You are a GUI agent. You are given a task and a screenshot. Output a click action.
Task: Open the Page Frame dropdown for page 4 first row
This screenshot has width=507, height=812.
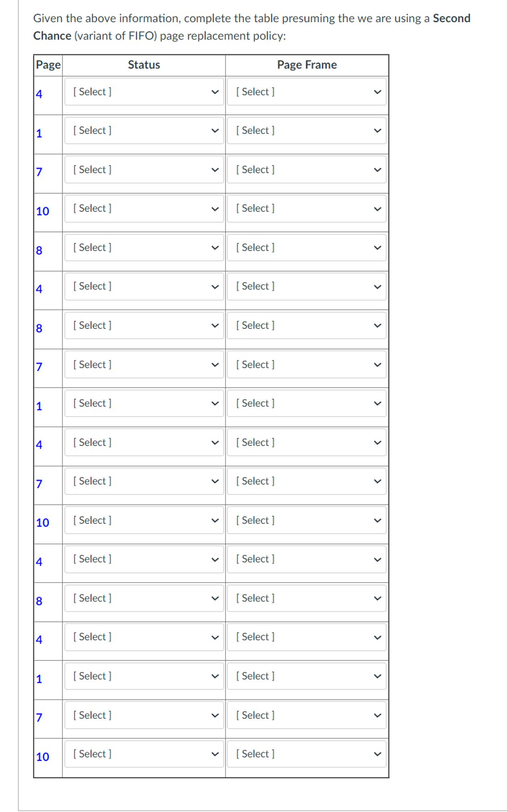[x=306, y=92]
